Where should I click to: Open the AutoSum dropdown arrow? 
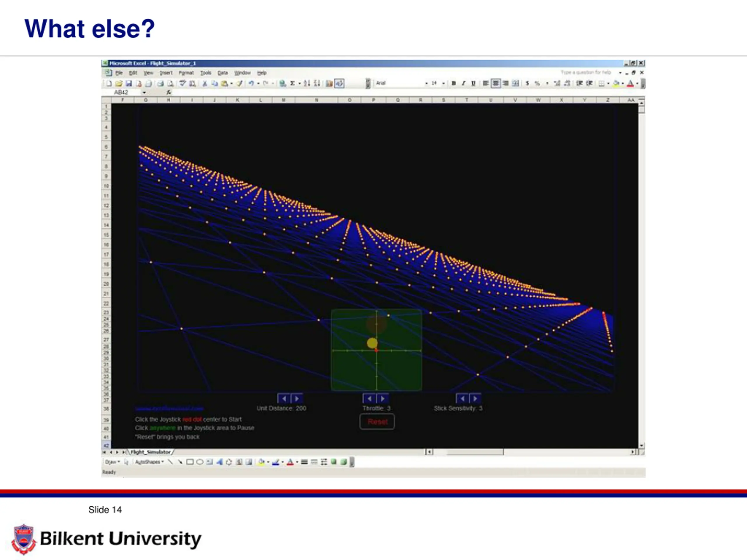click(x=299, y=83)
